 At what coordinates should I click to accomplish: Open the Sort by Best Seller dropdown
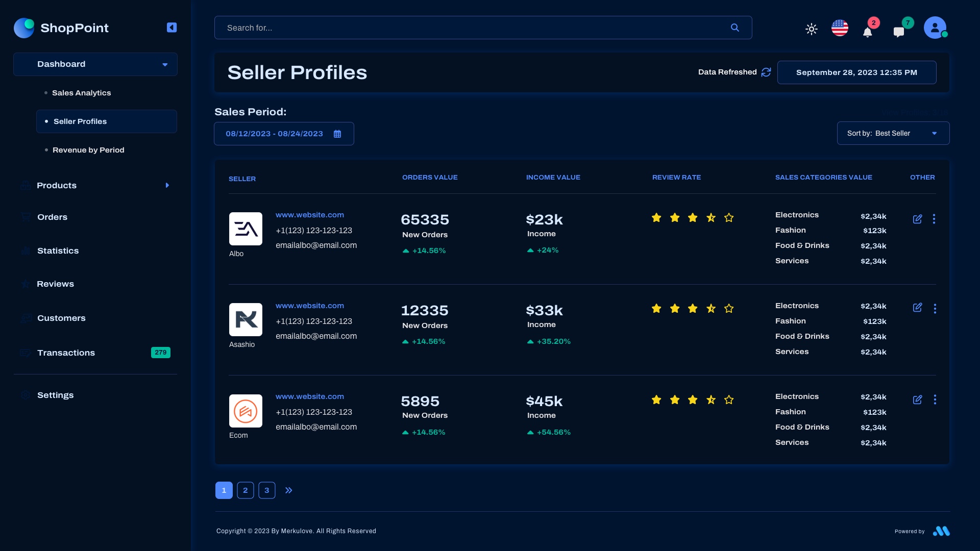tap(893, 133)
